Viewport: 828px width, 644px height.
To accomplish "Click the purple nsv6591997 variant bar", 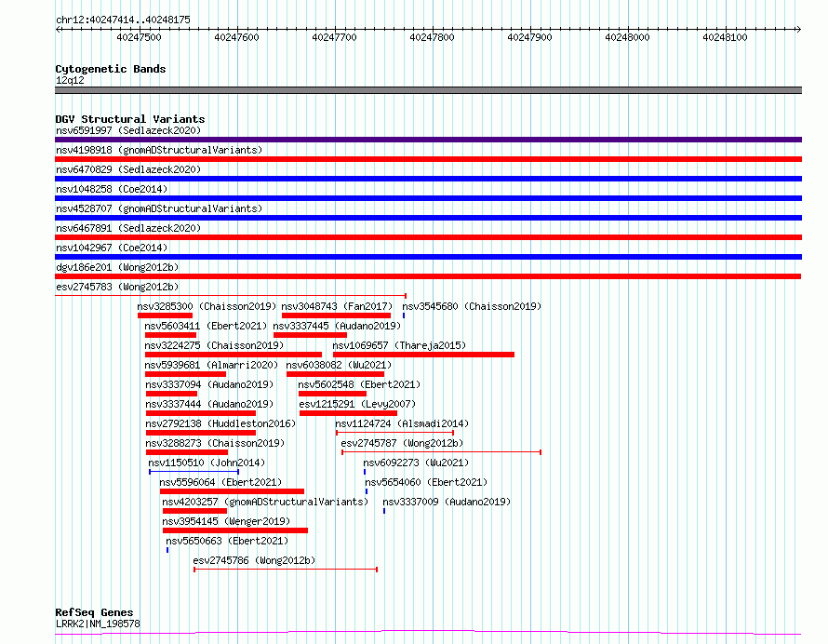I will click(428, 140).
